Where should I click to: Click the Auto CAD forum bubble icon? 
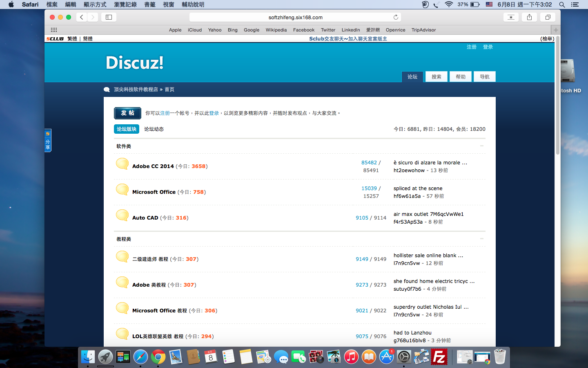122,215
